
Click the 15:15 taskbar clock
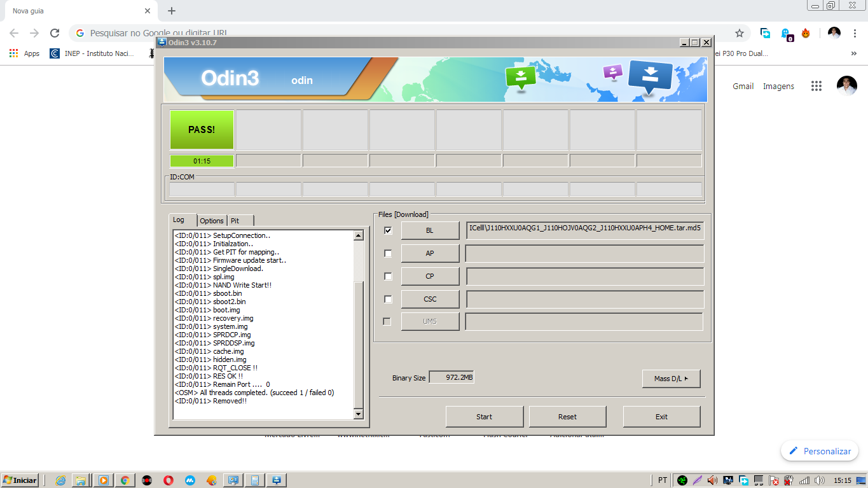[843, 480]
